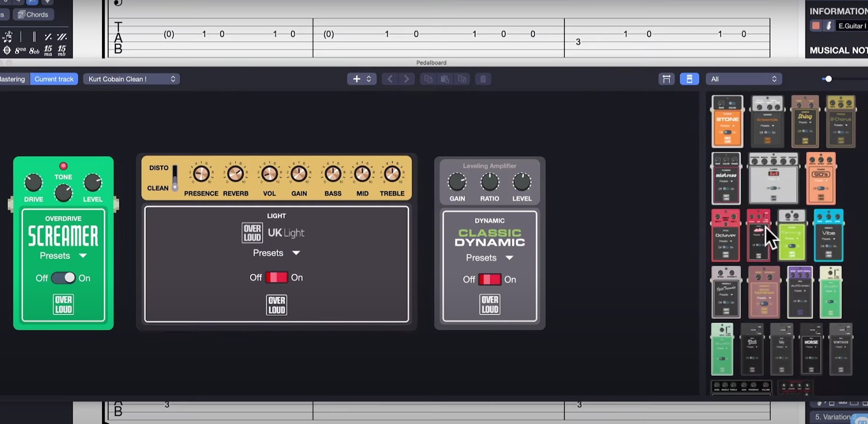Screen dimensions: 868x424
Task: Click the amp PRESENCE knob
Action: pyautogui.click(x=201, y=174)
